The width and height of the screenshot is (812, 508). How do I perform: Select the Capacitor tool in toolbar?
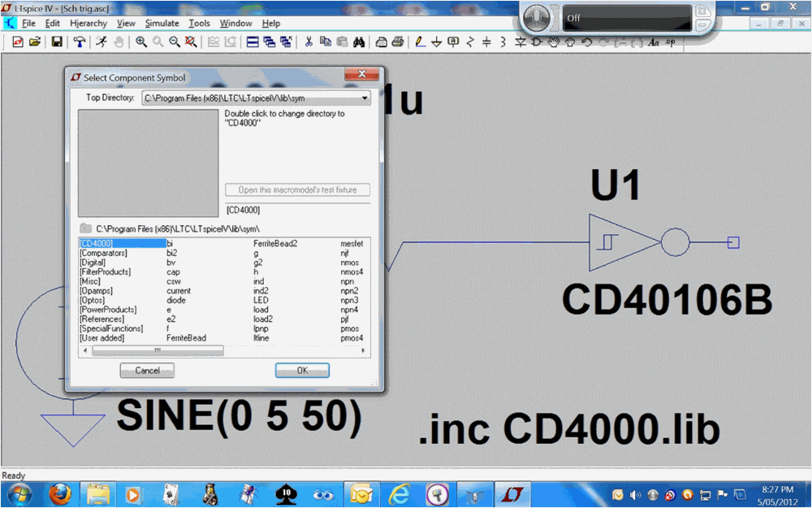[486, 41]
